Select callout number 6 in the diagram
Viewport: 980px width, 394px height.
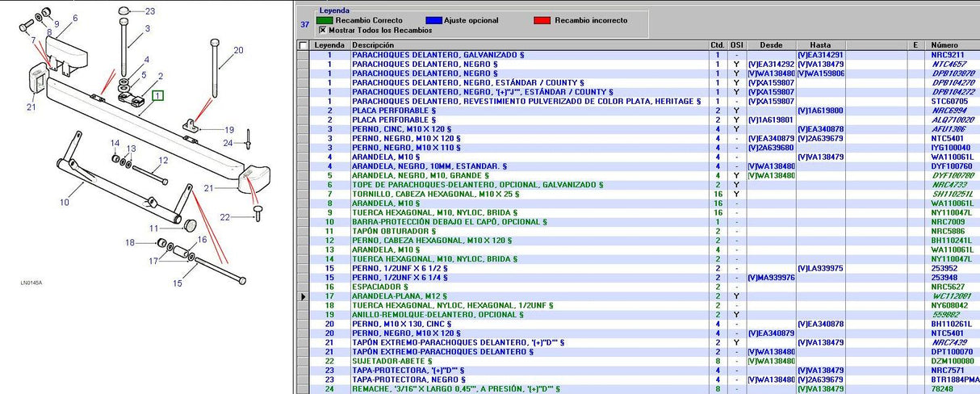(x=75, y=18)
